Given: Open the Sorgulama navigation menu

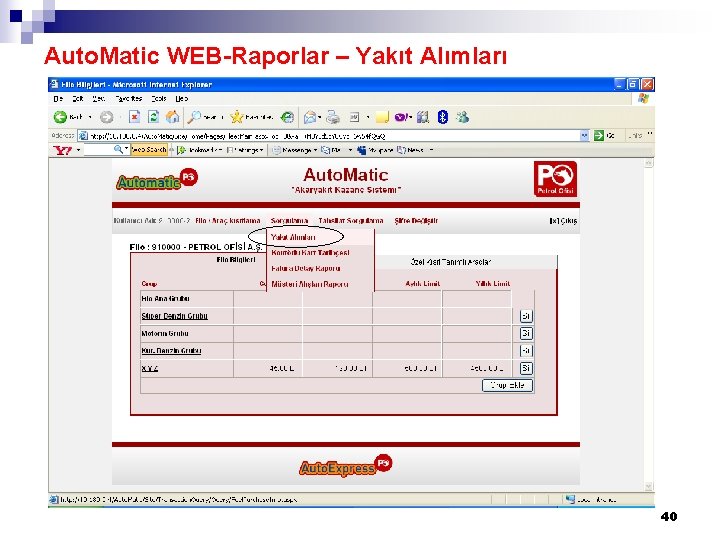Looking at the screenshot, I should [x=289, y=221].
